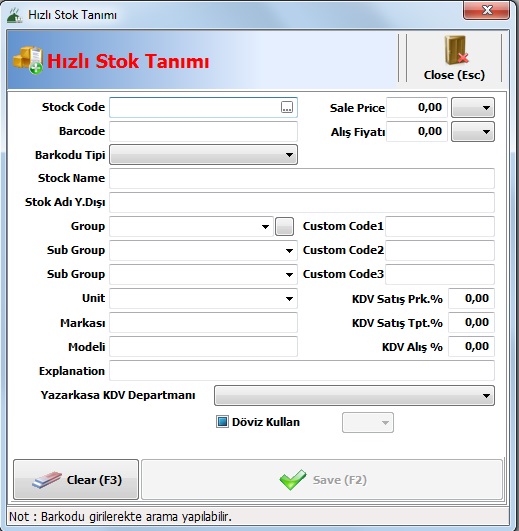Screen dimensions: 519x531
Task: Click the Stock Code lookup ellipsis button
Action: [x=287, y=107]
